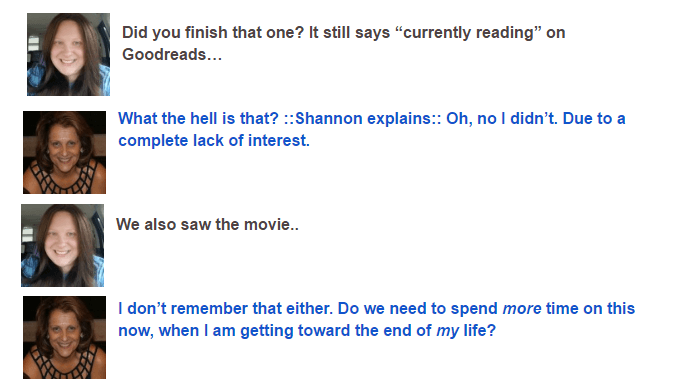Click the italic word "more"
This screenshot has height=391, width=674.
[x=522, y=309]
